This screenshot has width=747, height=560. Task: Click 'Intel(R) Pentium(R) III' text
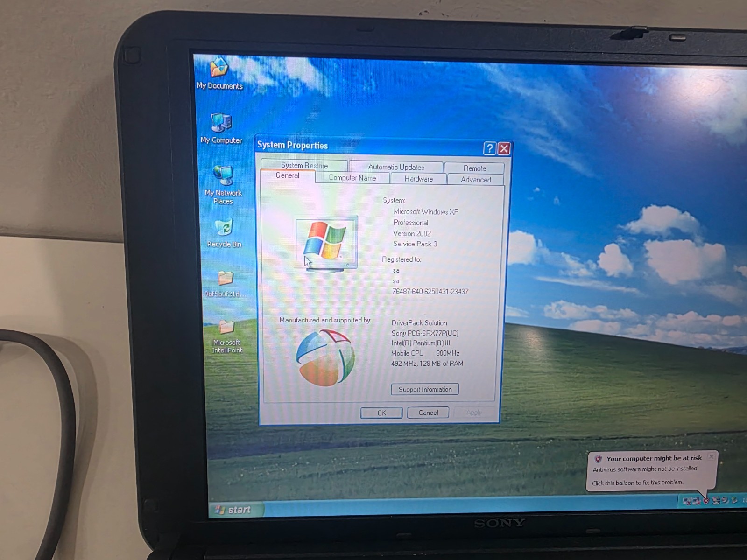coord(421,343)
